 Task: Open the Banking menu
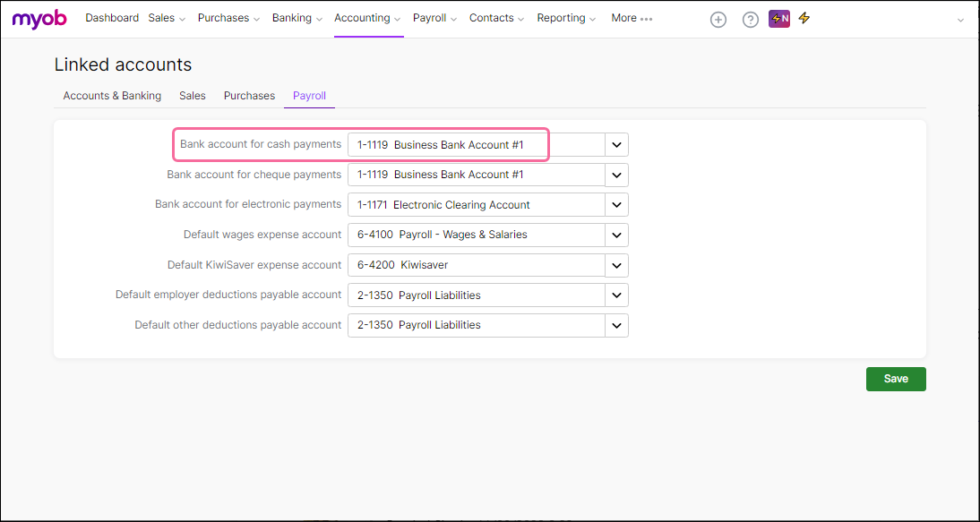pyautogui.click(x=297, y=18)
